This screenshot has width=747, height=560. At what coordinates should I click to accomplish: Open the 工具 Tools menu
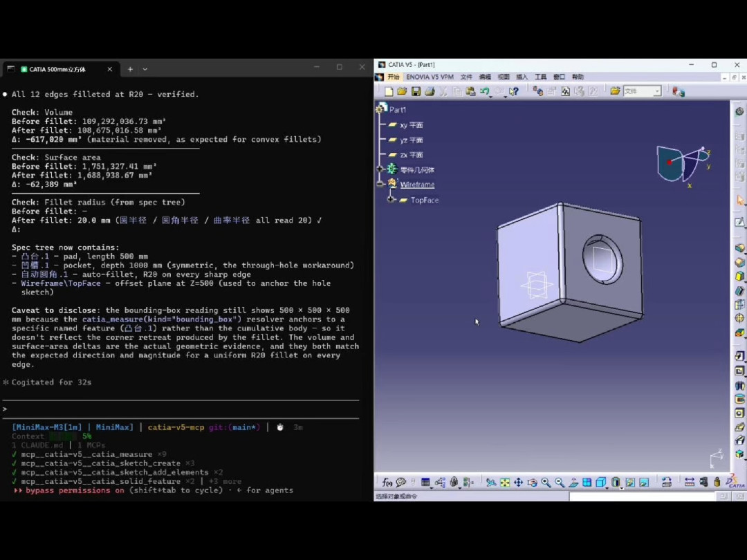pyautogui.click(x=541, y=77)
